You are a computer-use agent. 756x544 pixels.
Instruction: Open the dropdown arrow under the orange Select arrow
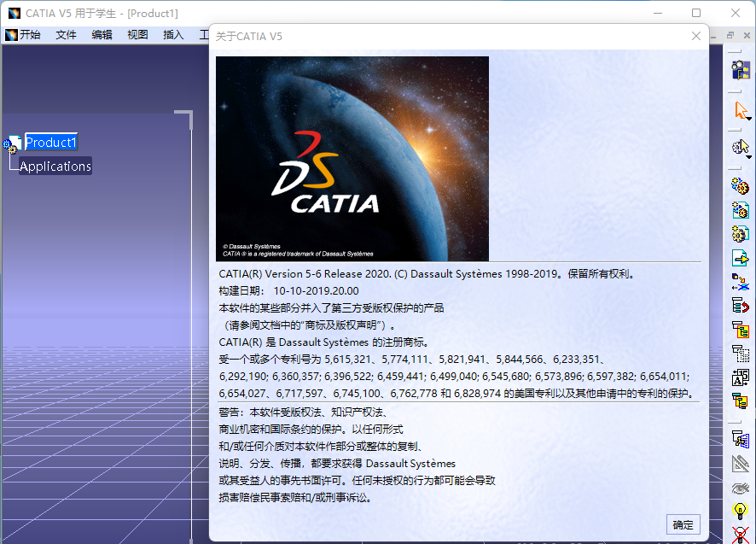pyautogui.click(x=749, y=118)
